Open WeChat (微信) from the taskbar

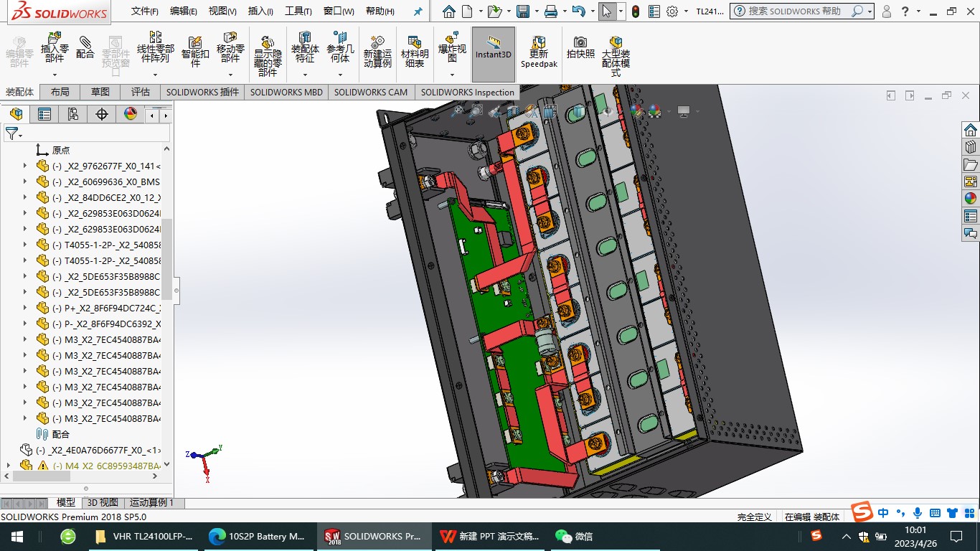pyautogui.click(x=574, y=537)
